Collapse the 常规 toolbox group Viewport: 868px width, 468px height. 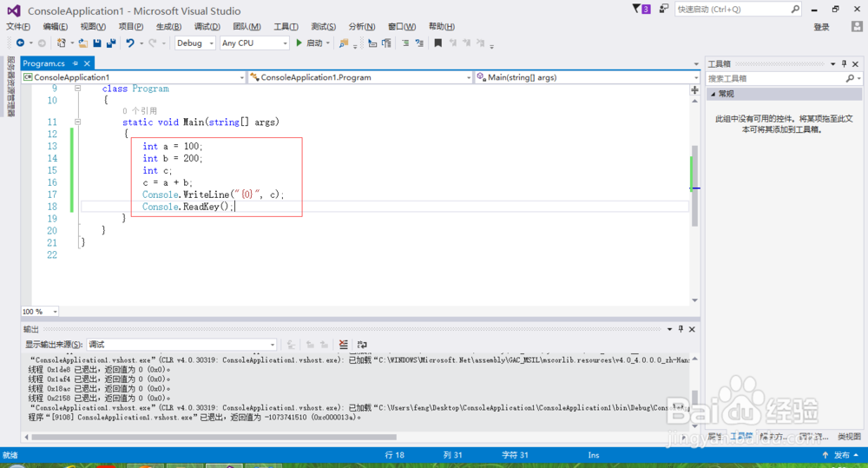point(713,94)
